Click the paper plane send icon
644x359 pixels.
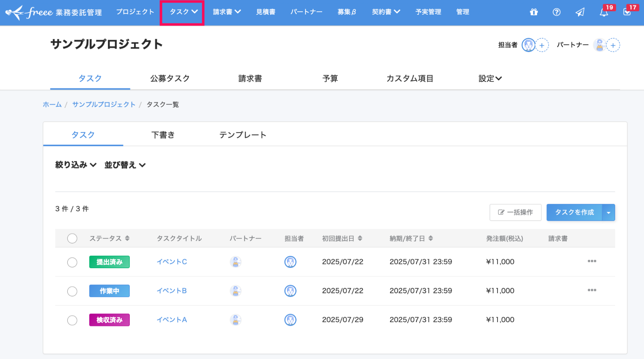point(580,12)
